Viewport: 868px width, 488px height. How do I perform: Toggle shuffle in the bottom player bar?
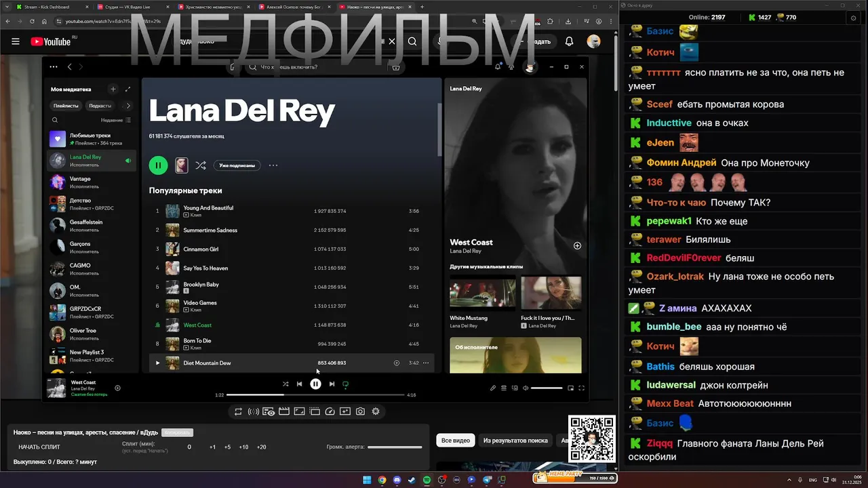coord(285,384)
